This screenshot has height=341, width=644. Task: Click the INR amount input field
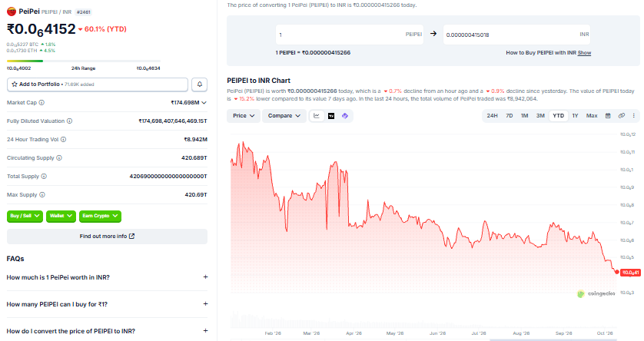(x=516, y=35)
